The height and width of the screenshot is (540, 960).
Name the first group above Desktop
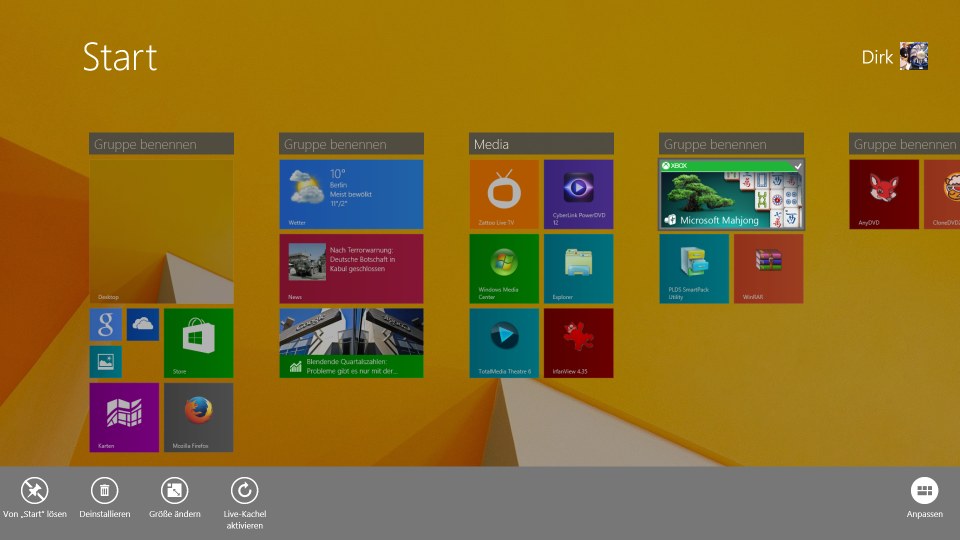click(162, 144)
